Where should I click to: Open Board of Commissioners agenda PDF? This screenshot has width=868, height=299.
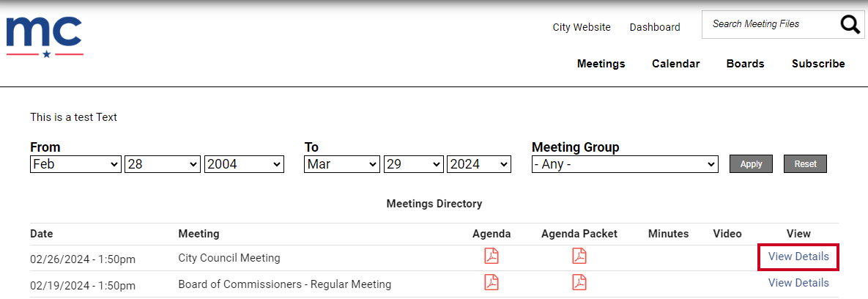[492, 282]
